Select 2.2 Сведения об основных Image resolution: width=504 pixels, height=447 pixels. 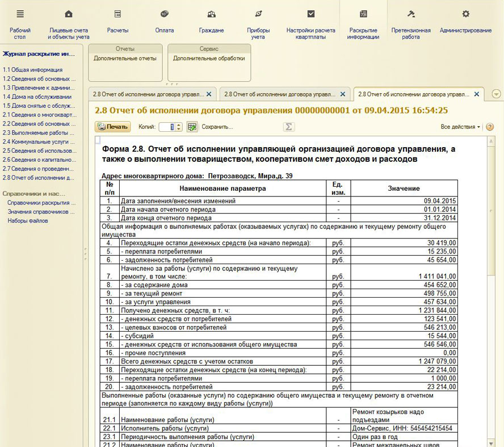click(x=39, y=124)
